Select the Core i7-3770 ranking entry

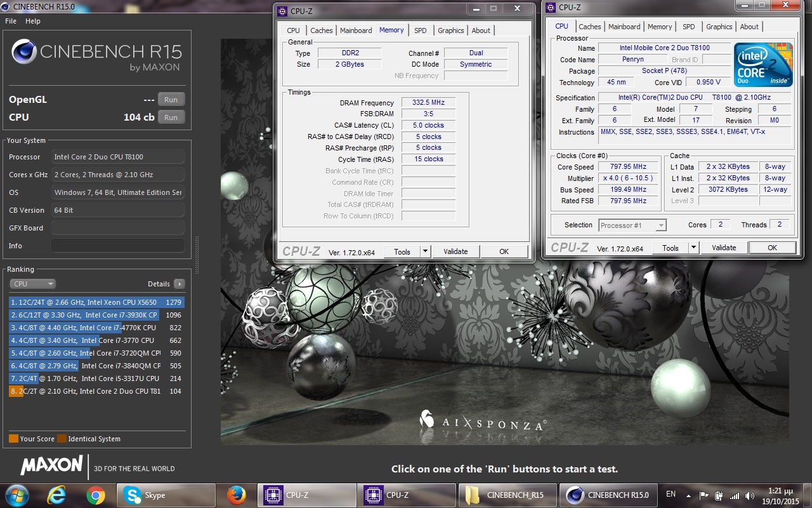pyautogui.click(x=96, y=340)
